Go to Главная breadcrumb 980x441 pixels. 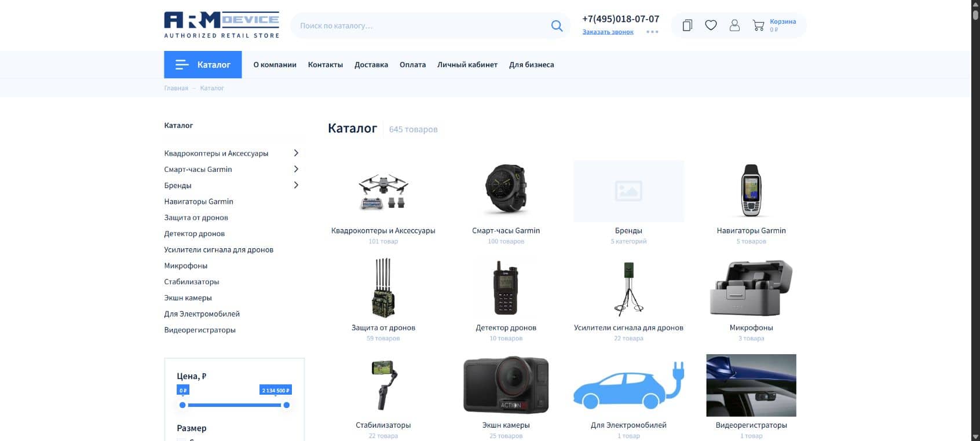176,88
